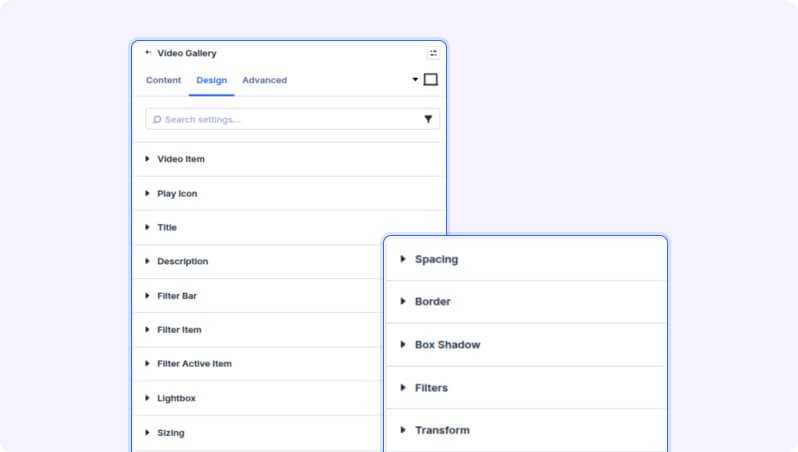Expand the Transform section arrow
The image size is (798, 452).
[x=403, y=430]
